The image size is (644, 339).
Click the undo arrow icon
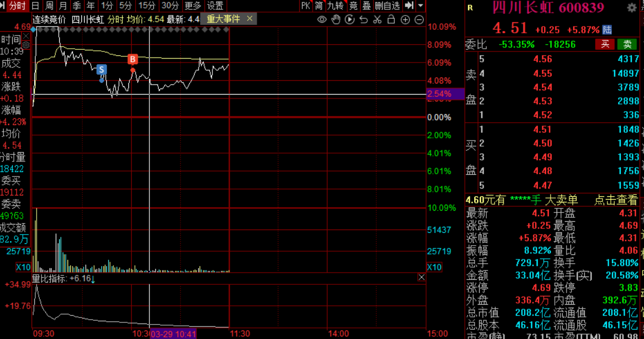tap(363, 19)
